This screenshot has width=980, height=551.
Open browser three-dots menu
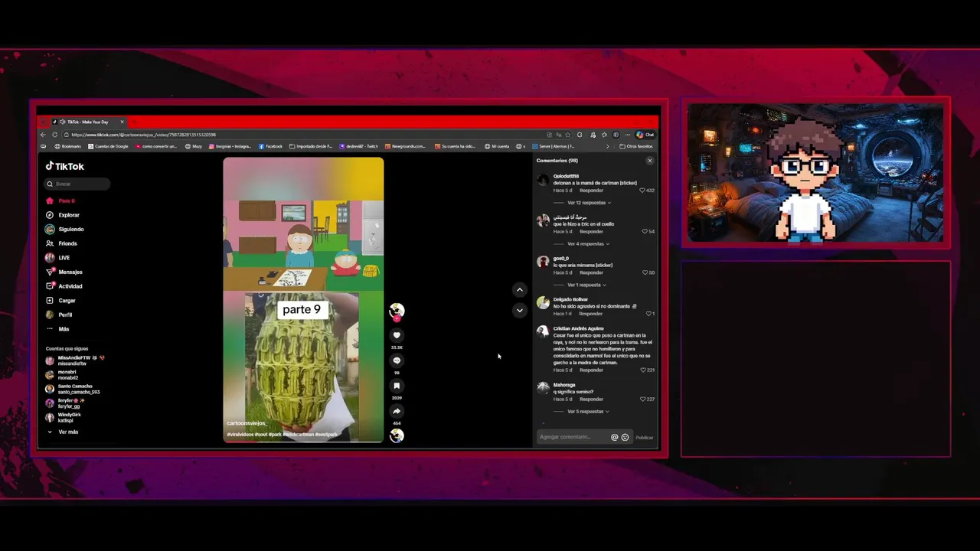(x=627, y=135)
